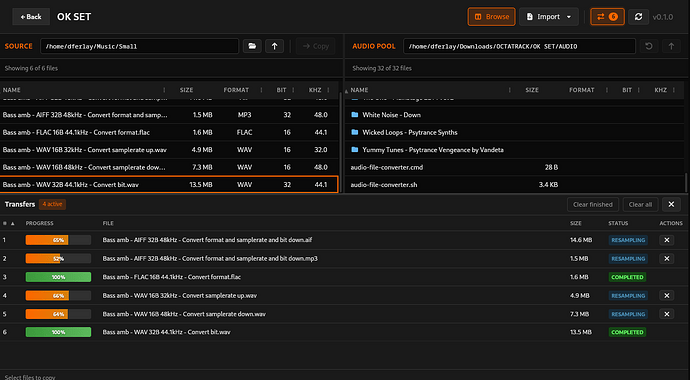
Task: Reload the Audio Pool folder
Action: pyautogui.click(x=649, y=46)
